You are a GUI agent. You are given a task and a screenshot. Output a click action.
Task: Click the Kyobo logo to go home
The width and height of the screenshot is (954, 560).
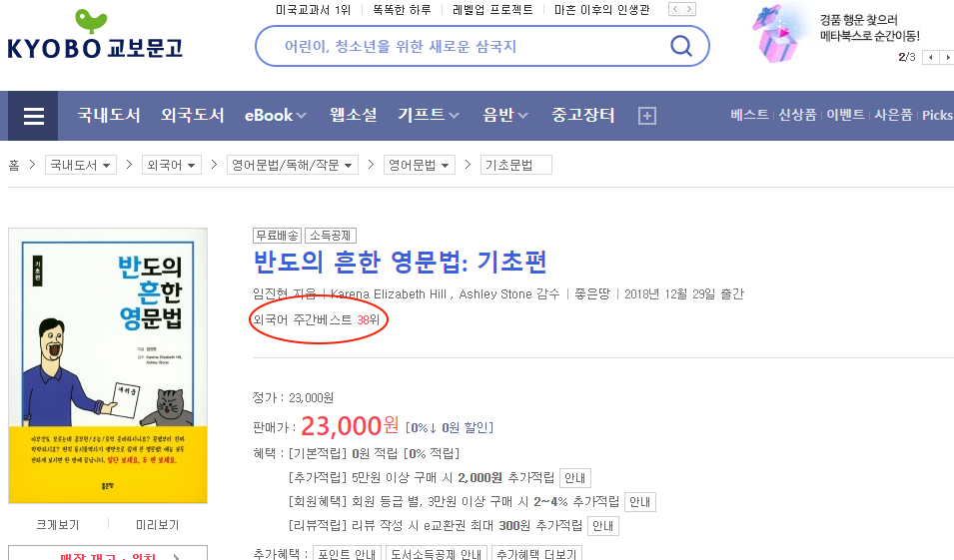[95, 35]
